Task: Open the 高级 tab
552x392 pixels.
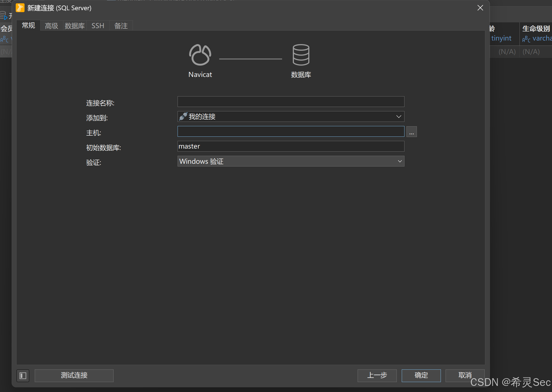Action: 52,26
